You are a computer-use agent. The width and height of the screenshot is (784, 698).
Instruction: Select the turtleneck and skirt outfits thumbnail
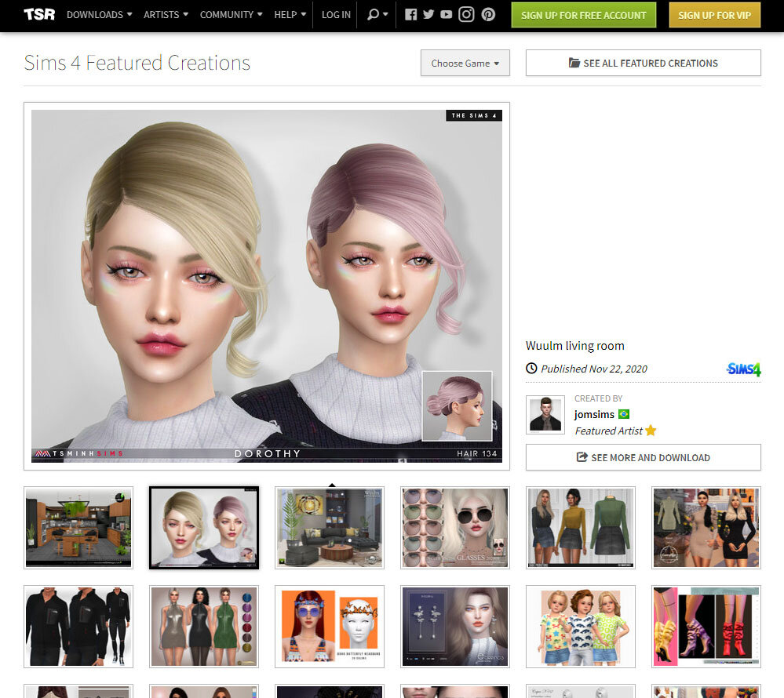[x=581, y=528]
